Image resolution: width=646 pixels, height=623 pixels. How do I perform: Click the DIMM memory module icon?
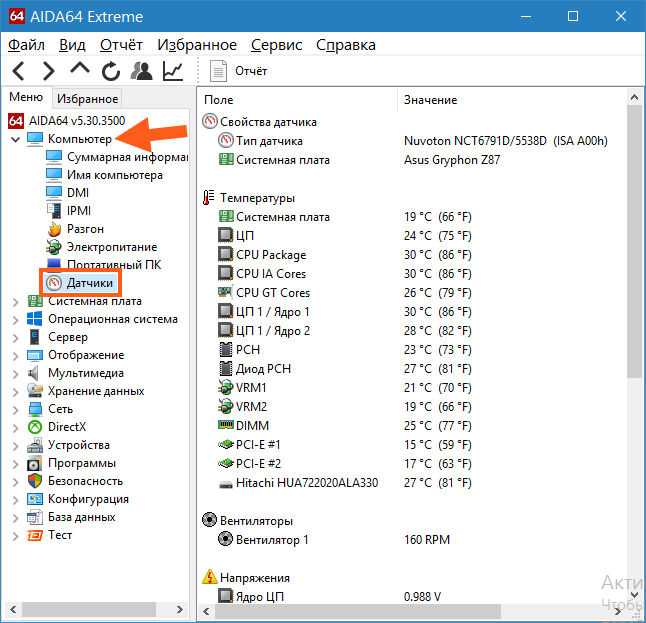point(225,425)
